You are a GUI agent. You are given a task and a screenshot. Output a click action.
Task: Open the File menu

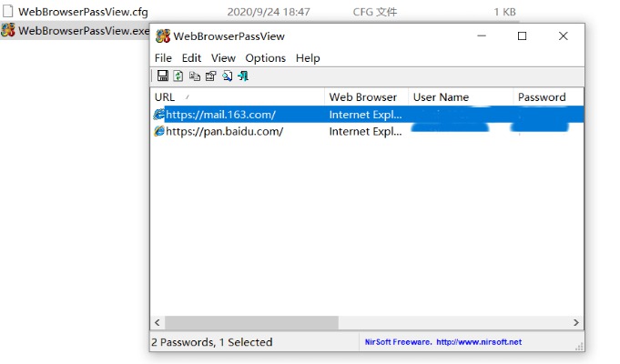coord(163,58)
